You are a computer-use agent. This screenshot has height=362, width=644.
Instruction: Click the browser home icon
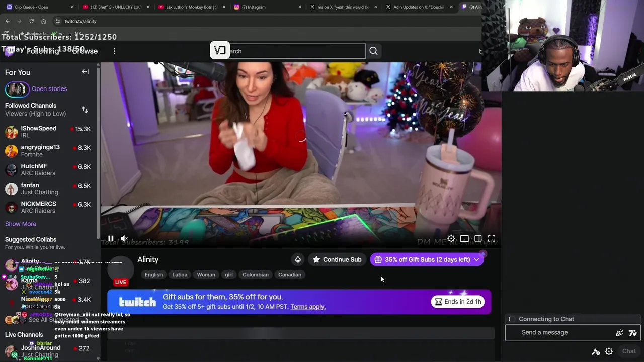[43, 21]
